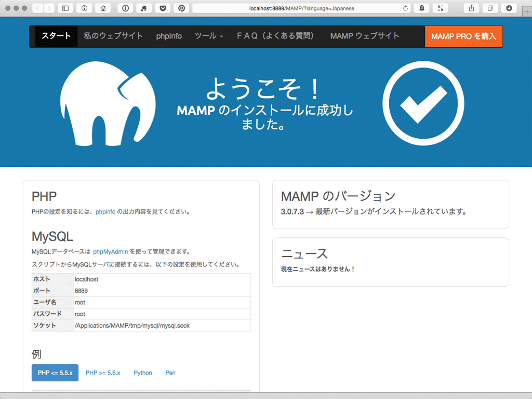Screen dimensions: 532x399
Task: Reload the page using refresh icon
Action: [406, 8]
